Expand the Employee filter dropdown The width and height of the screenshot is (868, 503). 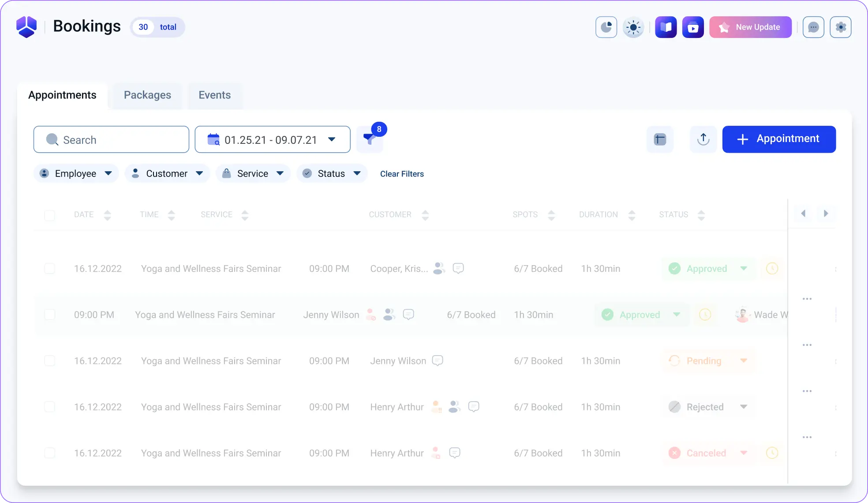click(76, 173)
